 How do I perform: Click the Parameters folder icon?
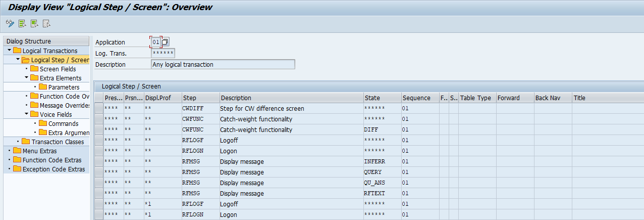pyautogui.click(x=43, y=87)
